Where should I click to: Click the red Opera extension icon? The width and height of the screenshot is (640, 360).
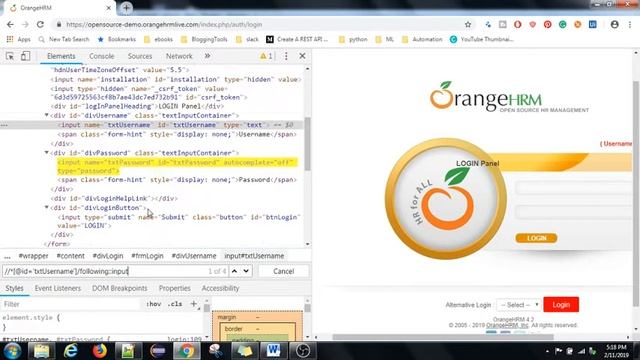coord(518,24)
